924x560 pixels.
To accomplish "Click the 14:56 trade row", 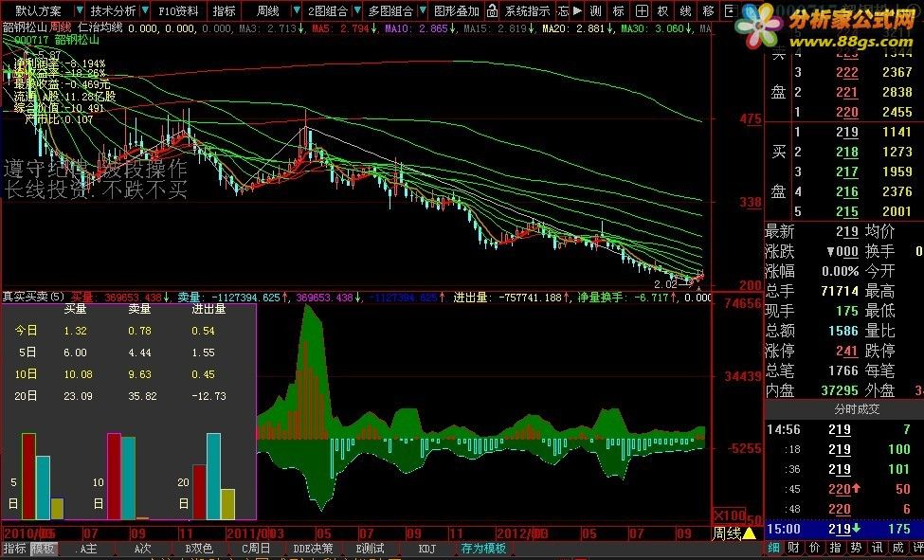I will [x=843, y=430].
